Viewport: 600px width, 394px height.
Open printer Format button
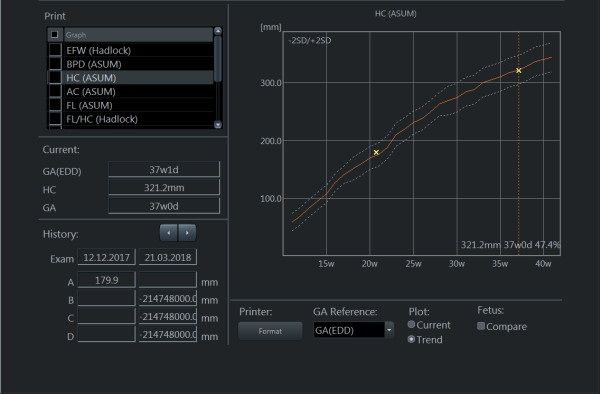tap(270, 331)
